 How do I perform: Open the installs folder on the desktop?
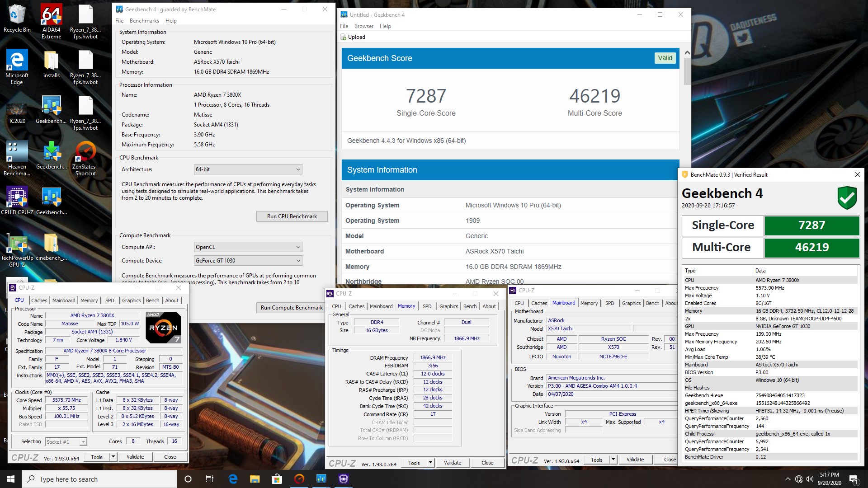[x=51, y=64]
